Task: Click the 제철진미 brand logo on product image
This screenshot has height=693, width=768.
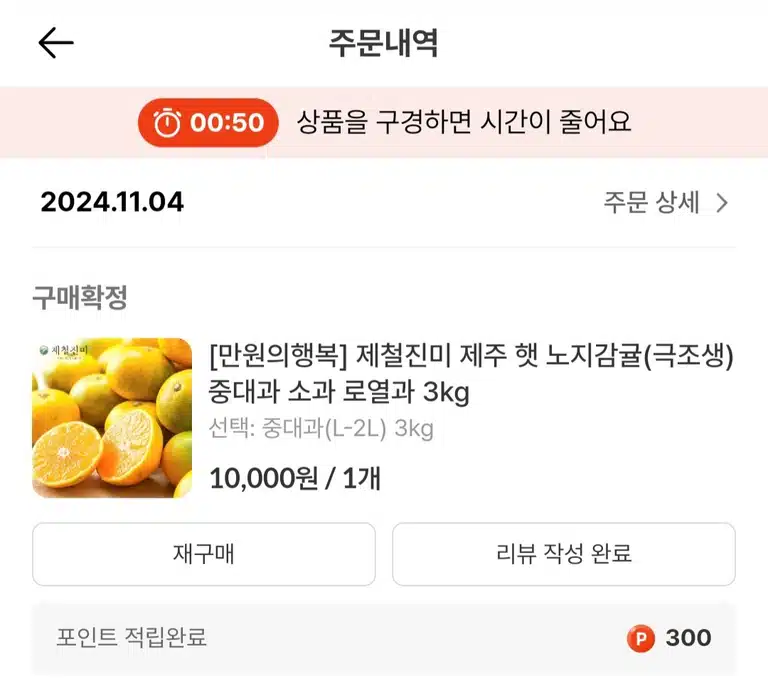Action: pos(63,351)
